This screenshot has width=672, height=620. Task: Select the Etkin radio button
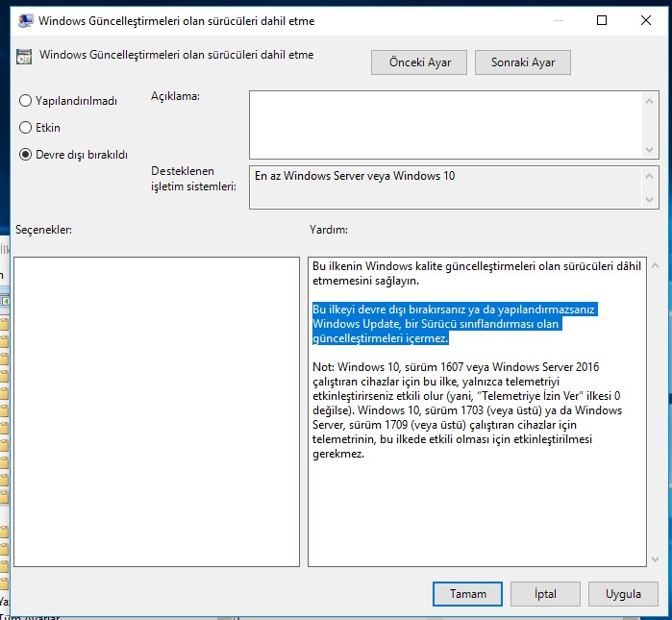[26, 127]
